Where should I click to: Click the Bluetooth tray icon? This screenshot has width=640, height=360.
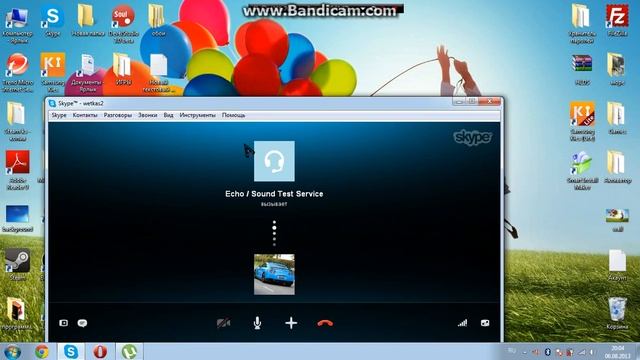click(548, 352)
